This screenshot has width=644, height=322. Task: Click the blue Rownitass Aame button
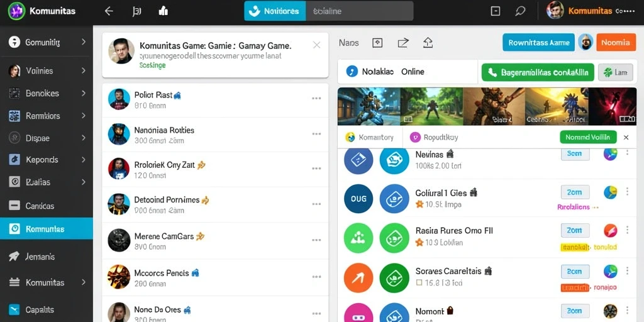point(538,42)
